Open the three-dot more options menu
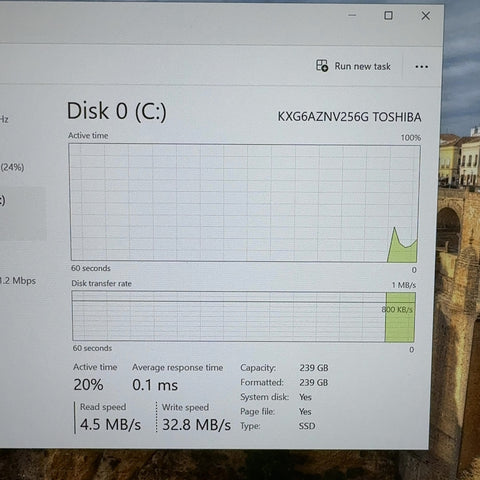The width and height of the screenshot is (480, 480). tap(421, 67)
